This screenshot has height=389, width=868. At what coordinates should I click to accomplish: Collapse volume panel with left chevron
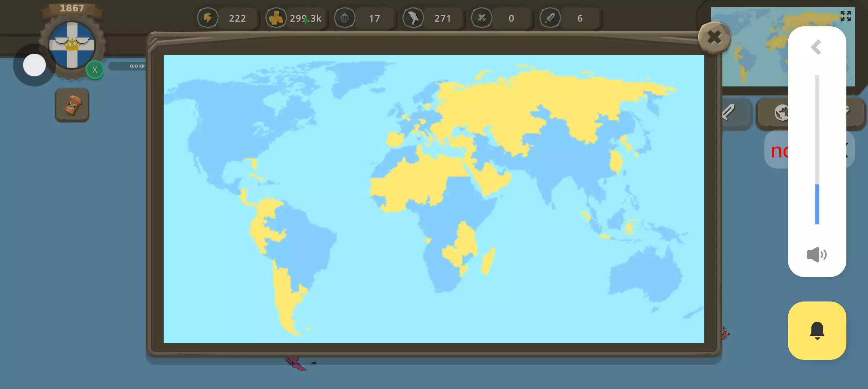(816, 47)
